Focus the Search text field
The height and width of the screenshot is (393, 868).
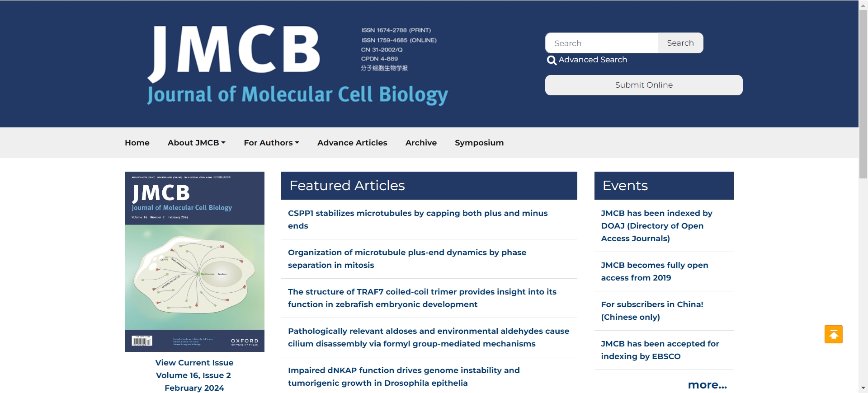pos(601,43)
